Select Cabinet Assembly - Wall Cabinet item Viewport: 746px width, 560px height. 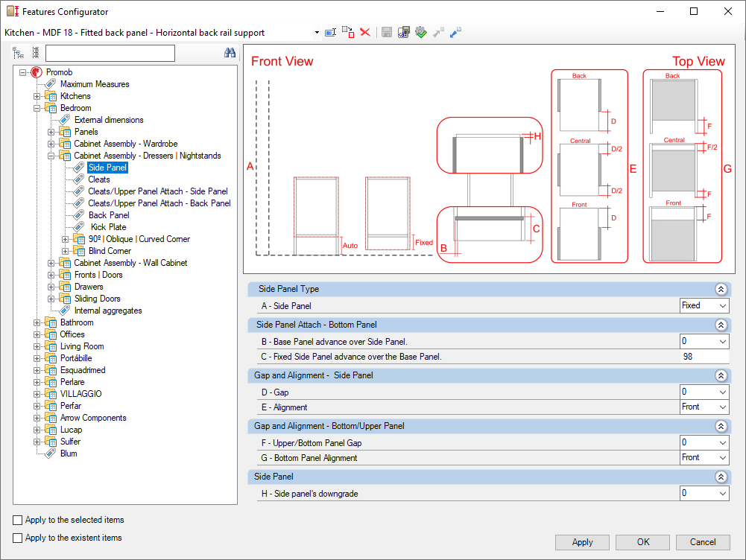pos(131,263)
